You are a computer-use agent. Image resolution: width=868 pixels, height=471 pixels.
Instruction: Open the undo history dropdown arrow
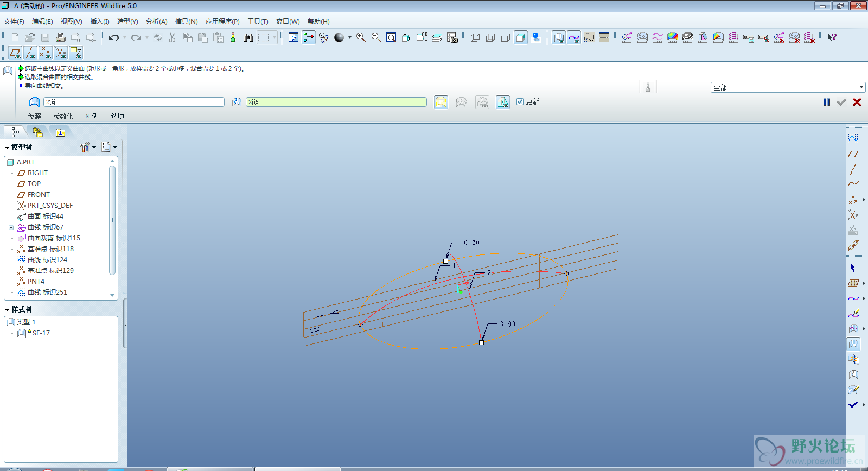point(124,37)
